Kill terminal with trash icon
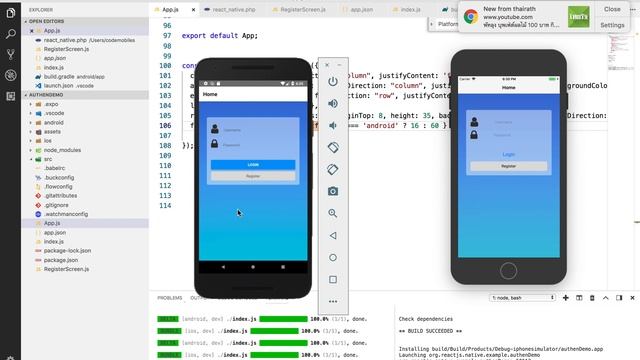The image size is (640, 360). click(x=592, y=298)
